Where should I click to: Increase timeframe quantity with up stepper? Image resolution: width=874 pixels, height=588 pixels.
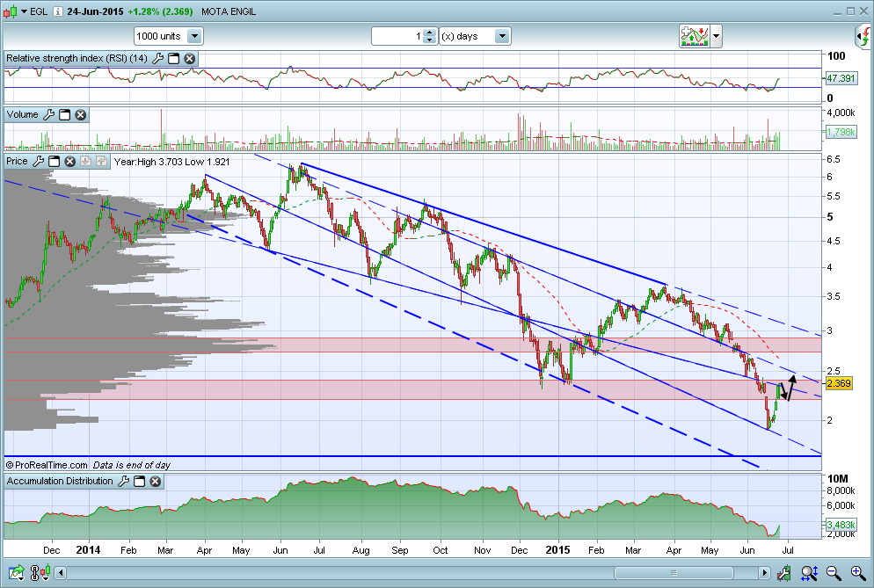coord(429,33)
